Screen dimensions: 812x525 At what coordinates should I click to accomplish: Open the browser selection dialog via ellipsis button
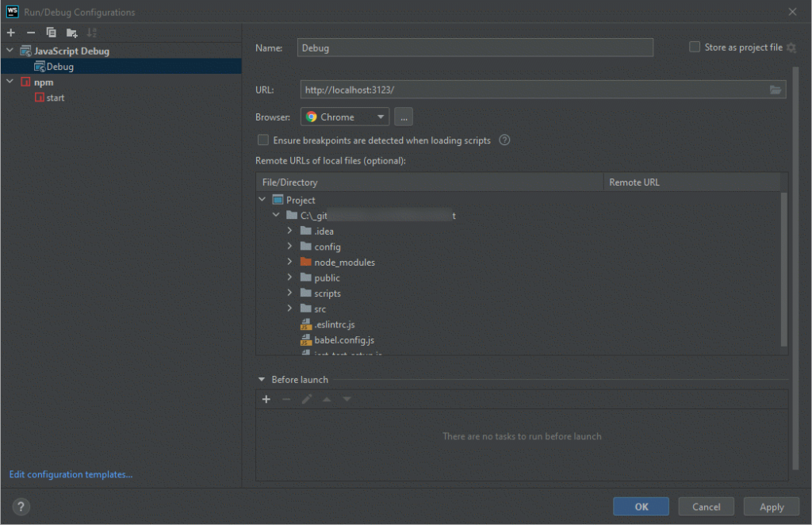coord(403,117)
